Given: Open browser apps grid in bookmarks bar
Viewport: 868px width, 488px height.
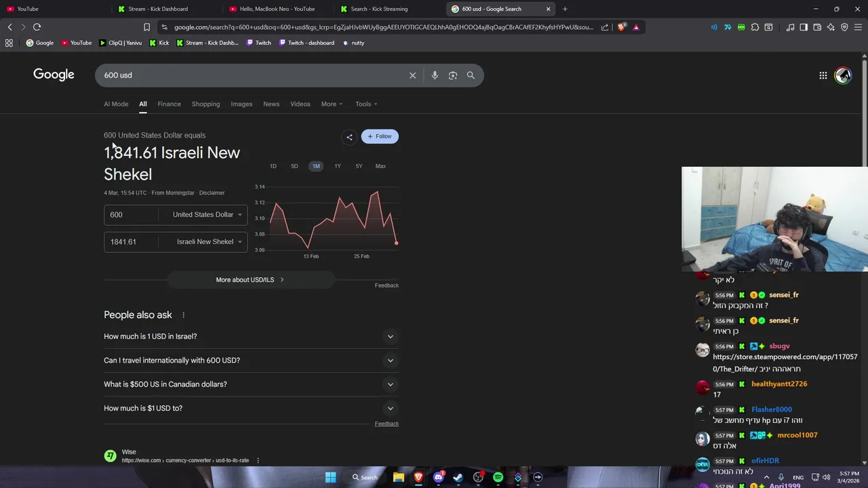Looking at the screenshot, I should 9,43.
